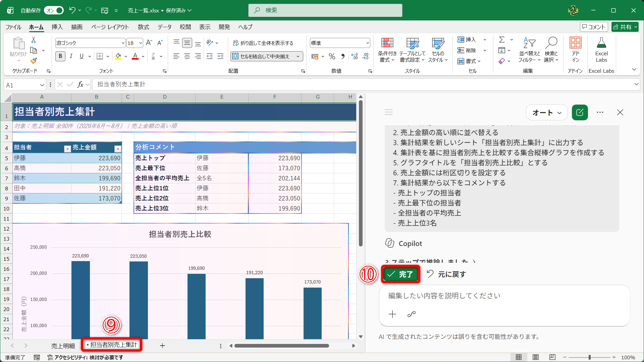Open the font color swatch
This screenshot has width=644, height=362.
[x=135, y=56]
